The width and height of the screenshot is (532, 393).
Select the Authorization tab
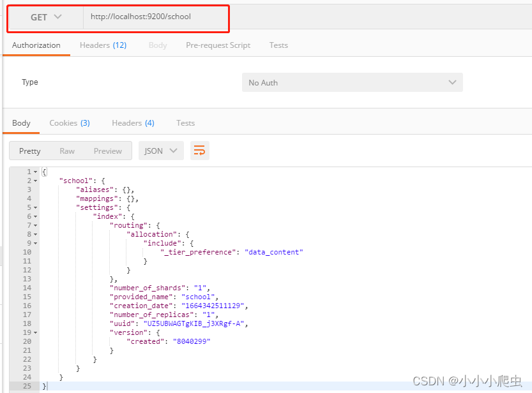[x=36, y=45]
